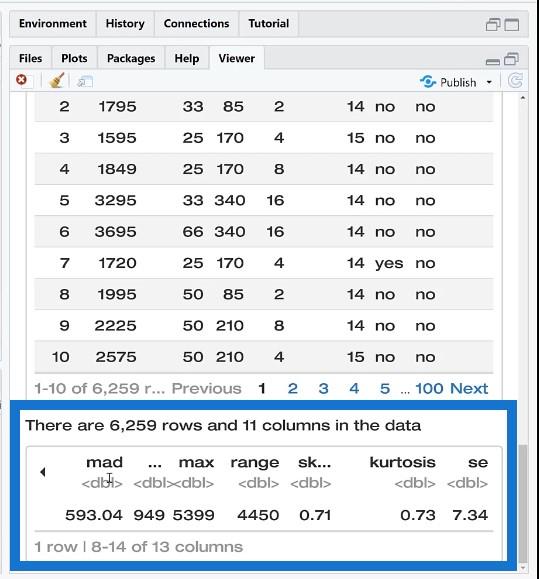Switch to the History tab
This screenshot has height=579, width=539.
click(125, 24)
